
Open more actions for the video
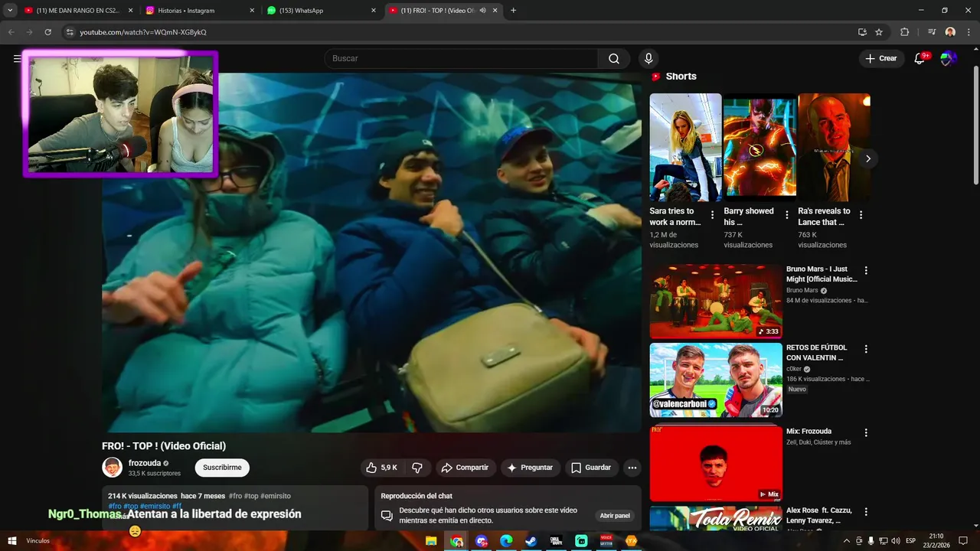pos(632,468)
